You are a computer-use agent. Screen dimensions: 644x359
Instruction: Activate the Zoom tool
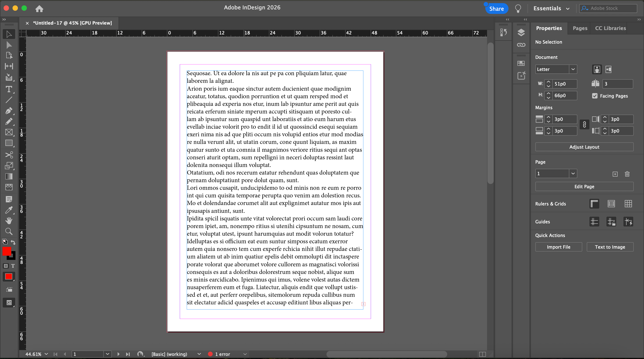9,231
